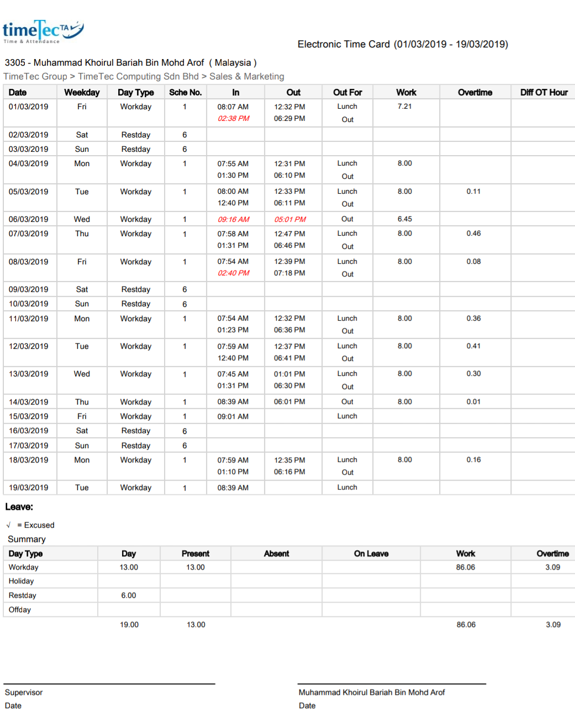This screenshot has width=575, height=728.
Task: Click the Supervisor signature line
Action: (x=109, y=684)
